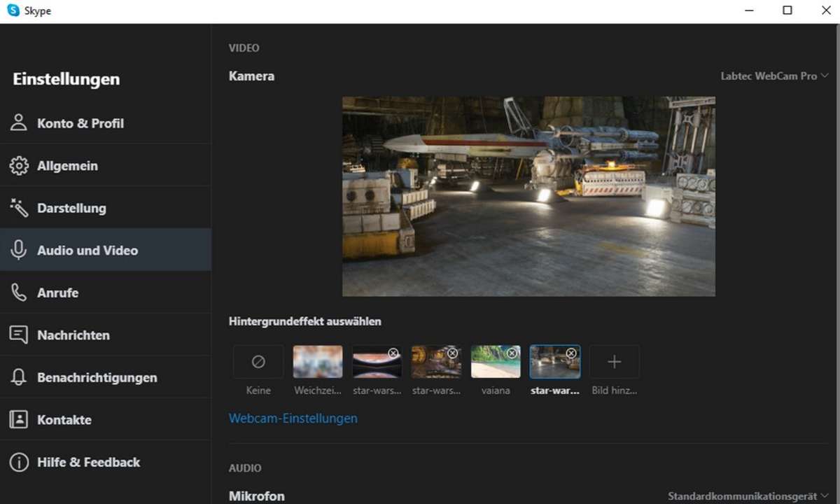Open Konto & Profil settings
Screen dimensions: 840x504
click(x=105, y=123)
